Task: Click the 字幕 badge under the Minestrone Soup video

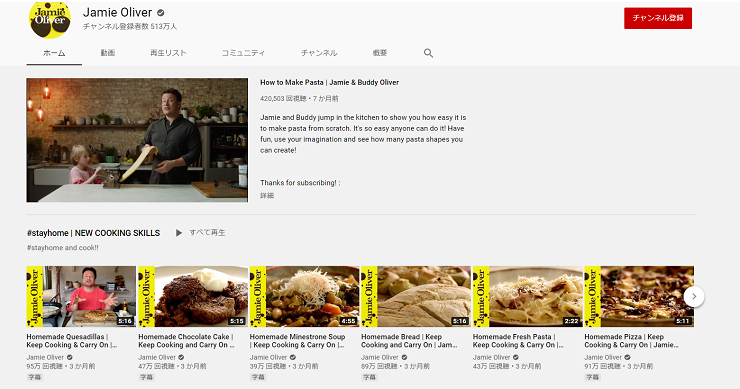Action: (x=258, y=377)
